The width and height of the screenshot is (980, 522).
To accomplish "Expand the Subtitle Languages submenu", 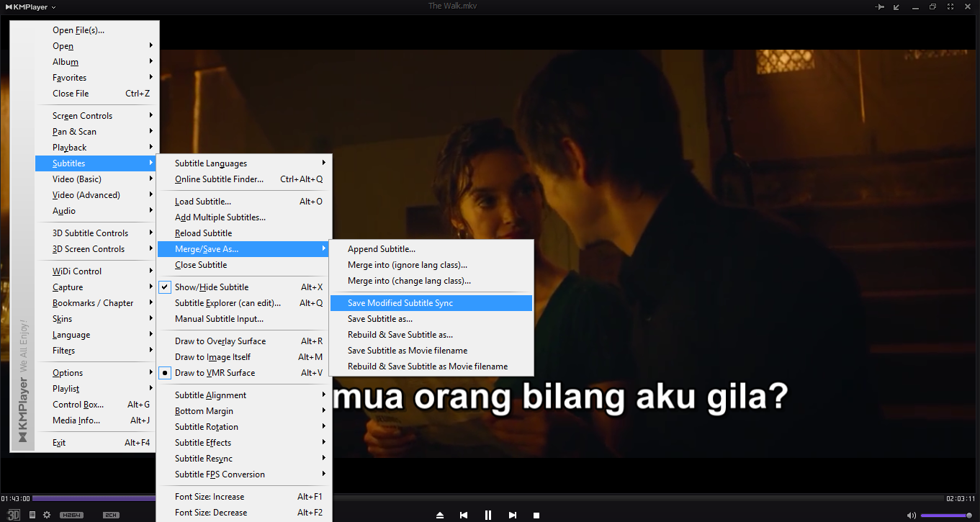I will pyautogui.click(x=244, y=163).
